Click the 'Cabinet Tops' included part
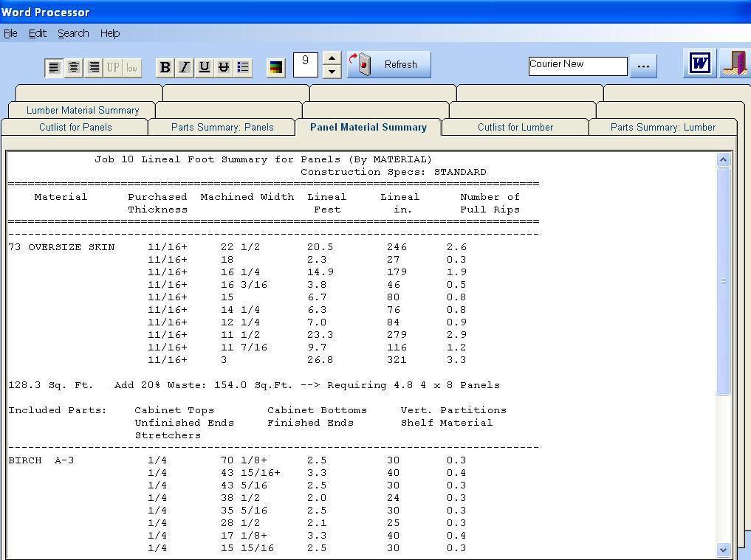751x560 pixels. (x=174, y=410)
